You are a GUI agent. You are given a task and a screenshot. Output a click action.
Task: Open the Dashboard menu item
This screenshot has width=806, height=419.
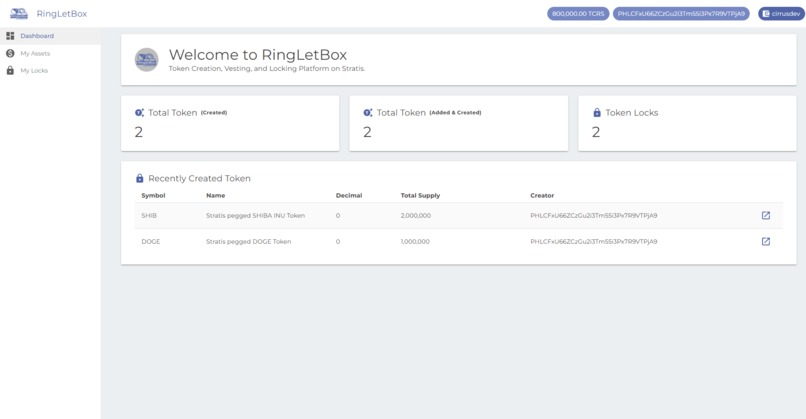(50, 36)
